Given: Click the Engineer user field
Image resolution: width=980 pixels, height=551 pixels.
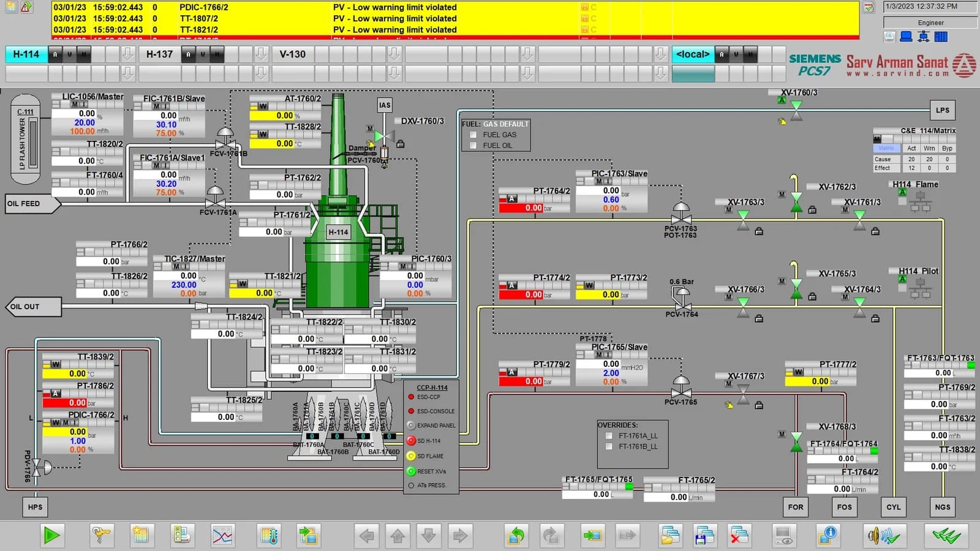Looking at the screenshot, I should (930, 23).
